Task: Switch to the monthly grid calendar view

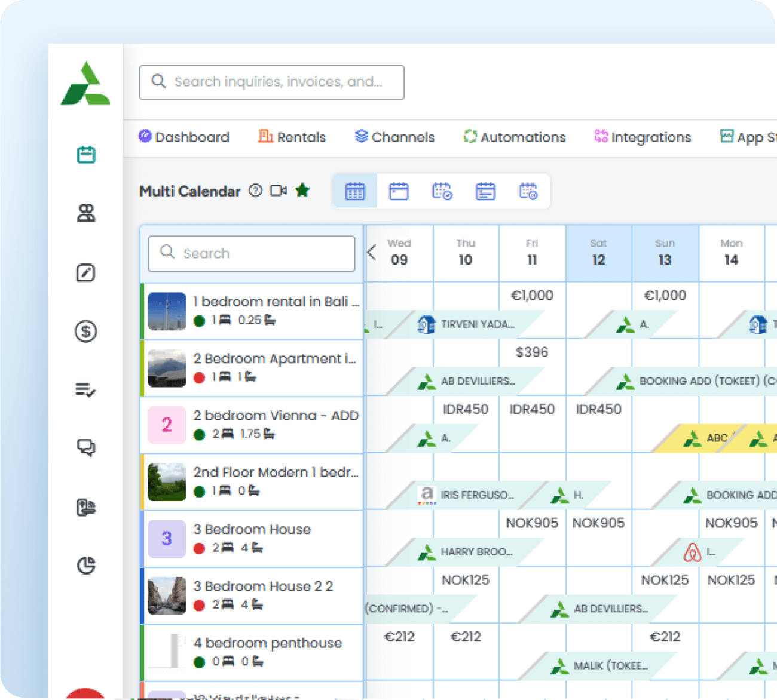Action: [355, 191]
